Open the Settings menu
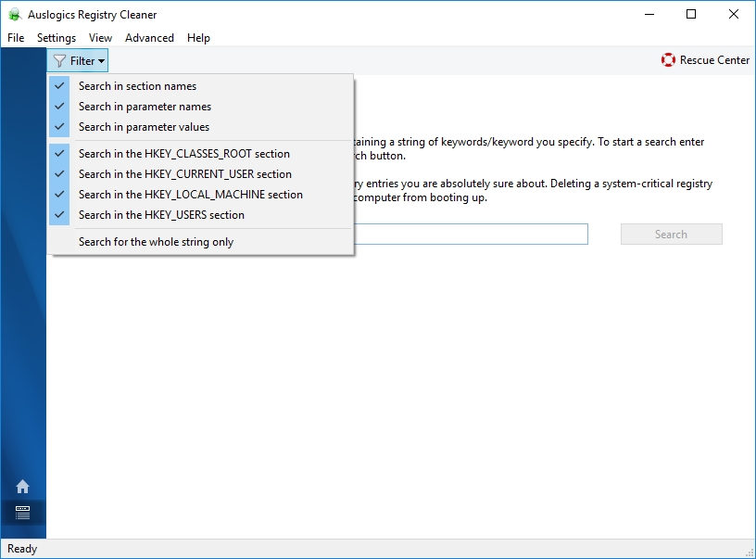 (x=57, y=38)
